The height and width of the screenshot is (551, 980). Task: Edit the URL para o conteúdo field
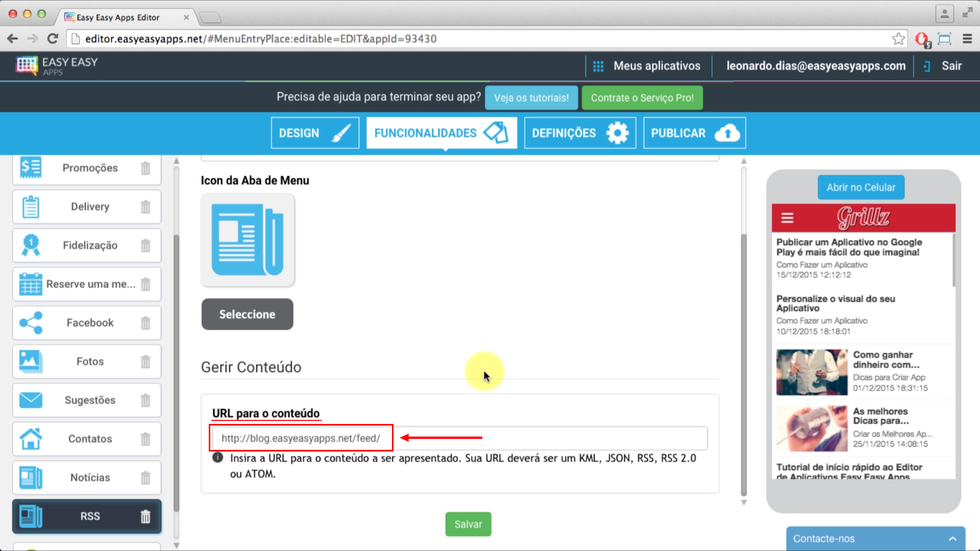pos(300,438)
